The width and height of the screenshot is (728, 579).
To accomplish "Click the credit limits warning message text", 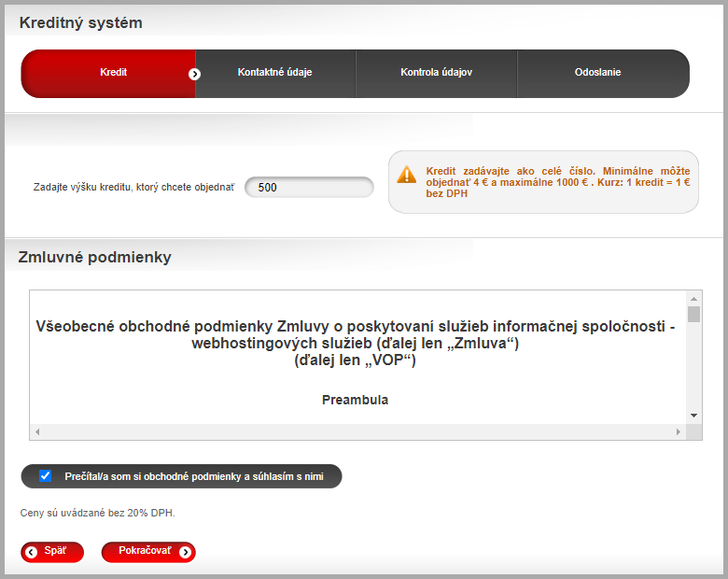I will click(x=557, y=182).
